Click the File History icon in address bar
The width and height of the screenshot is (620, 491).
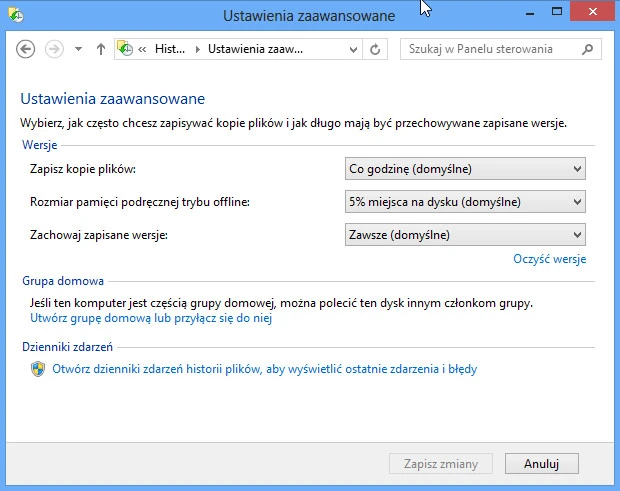[126, 49]
